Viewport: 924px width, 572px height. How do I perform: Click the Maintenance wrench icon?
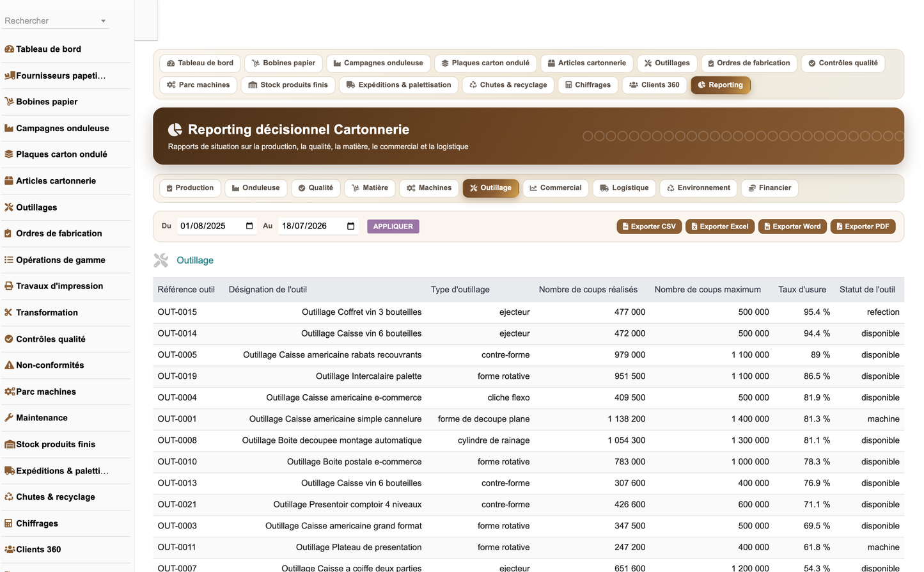(x=9, y=418)
